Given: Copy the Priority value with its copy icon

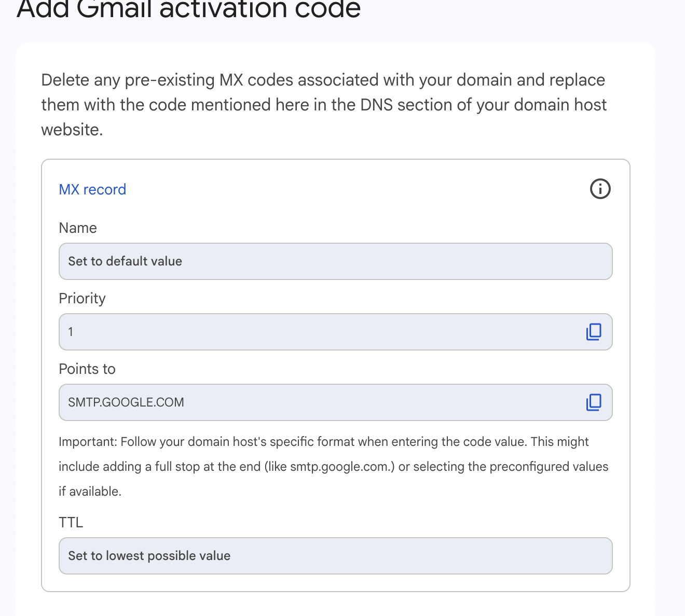Looking at the screenshot, I should [x=594, y=332].
